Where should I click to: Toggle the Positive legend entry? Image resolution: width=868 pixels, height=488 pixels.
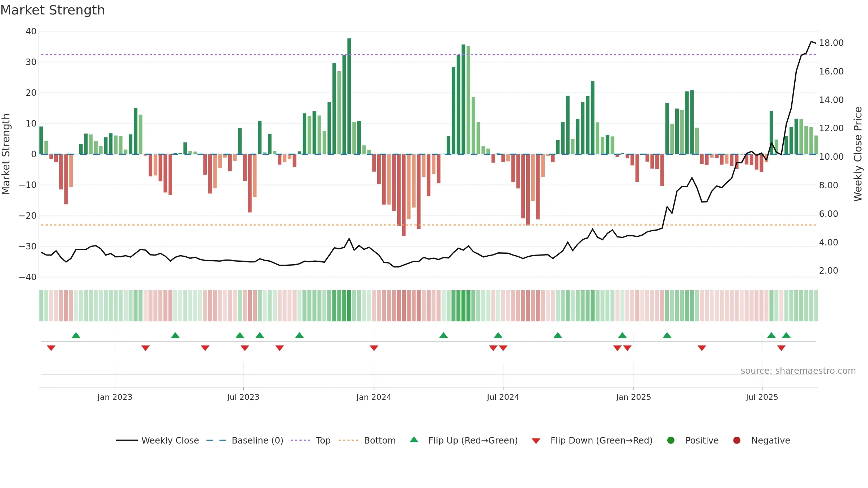tap(693, 440)
